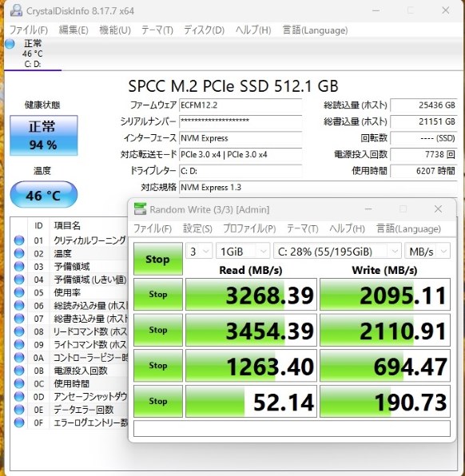Click status orb for attribute 0B 電源投入回数
The image size is (465, 476).
(19, 371)
